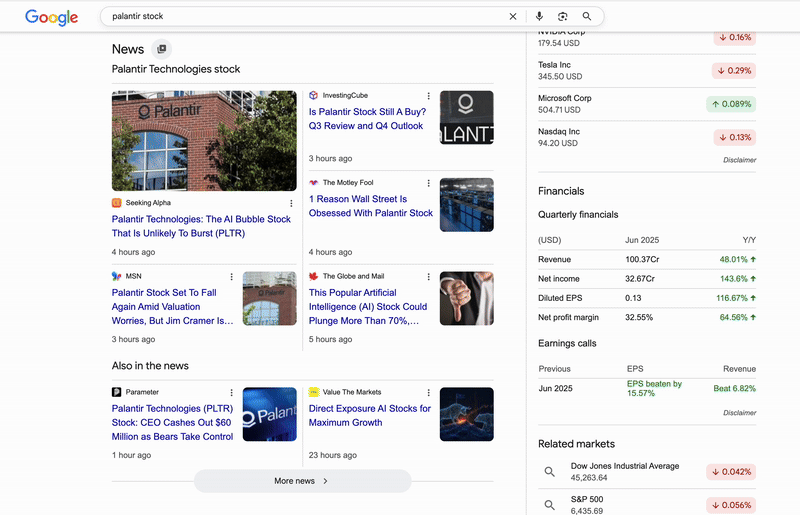The height and width of the screenshot is (515, 800).
Task: Open 'Direct Exposure AI Stocks' article
Action: [369, 415]
